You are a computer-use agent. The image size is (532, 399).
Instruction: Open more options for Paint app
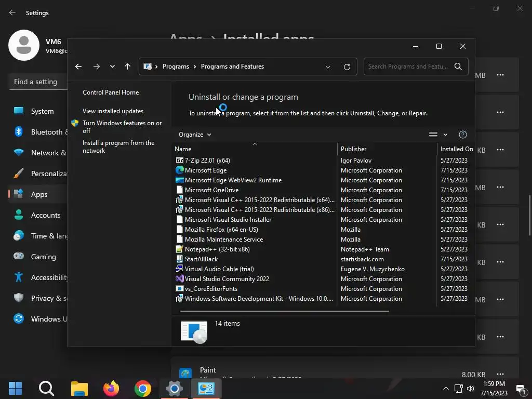(500, 374)
